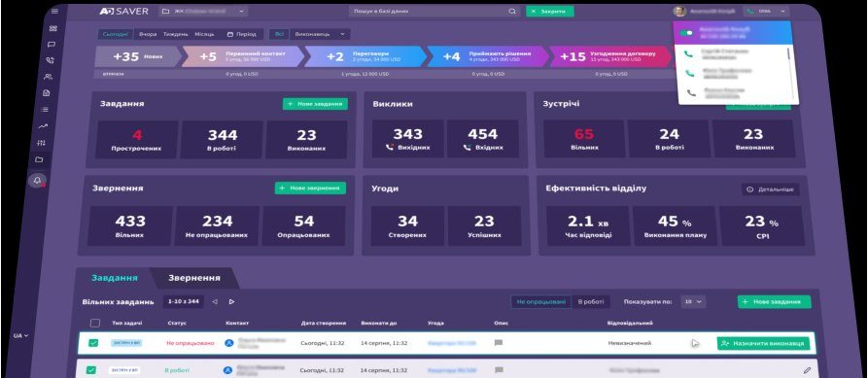868x378 pixels.
Task: Click the 4 Прострочених tile
Action: (137, 140)
